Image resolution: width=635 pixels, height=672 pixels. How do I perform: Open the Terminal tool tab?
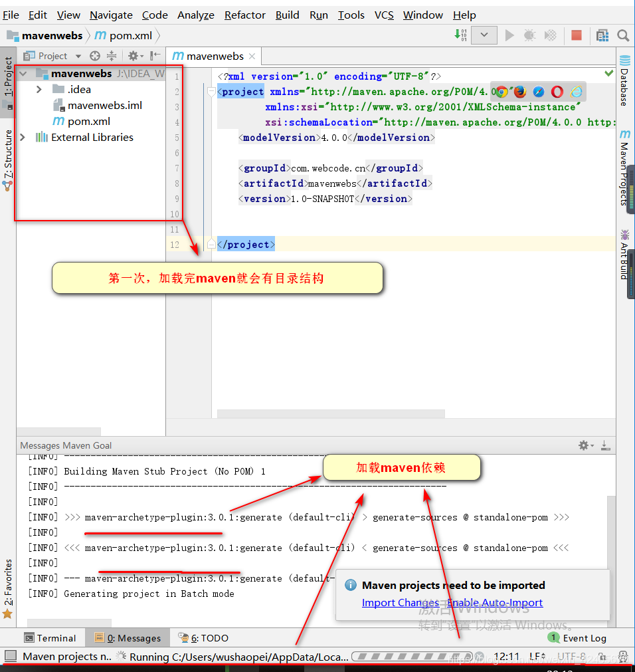tap(50, 638)
